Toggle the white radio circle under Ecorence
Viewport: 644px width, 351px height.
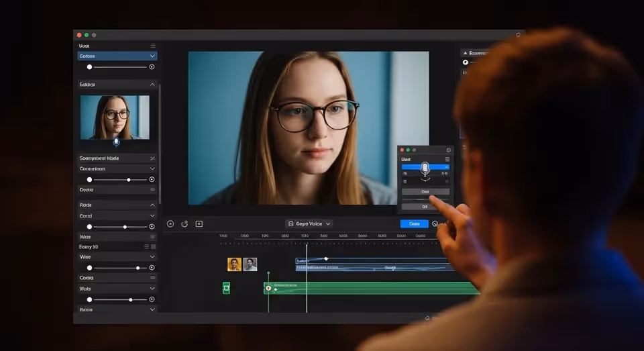(x=466, y=62)
